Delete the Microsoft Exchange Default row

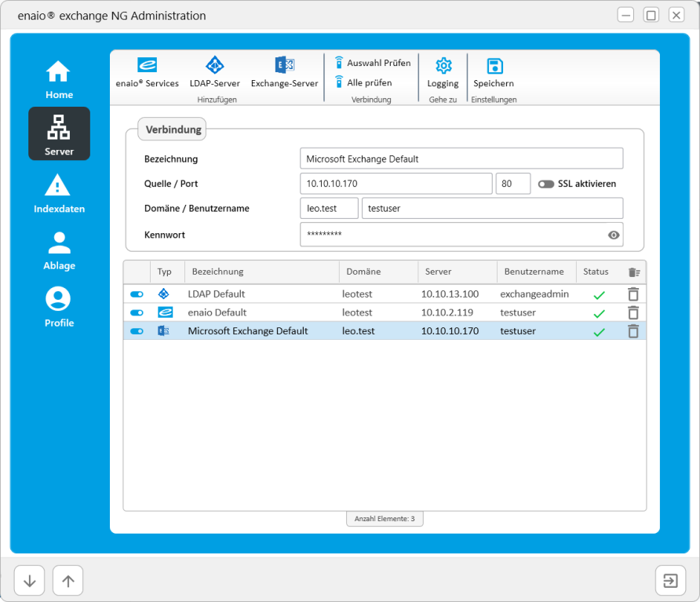(633, 331)
